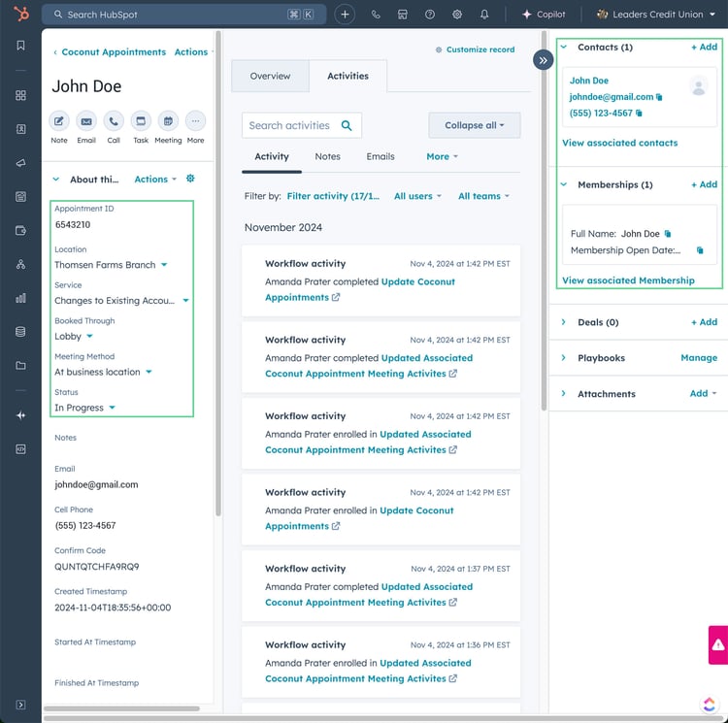
Task: Open Leaders Credit Union account menu
Action: (x=655, y=15)
